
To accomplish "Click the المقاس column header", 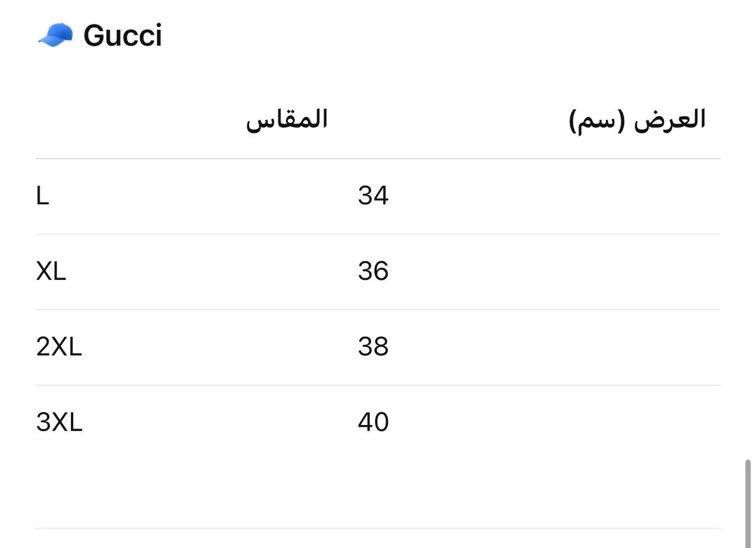I will [287, 119].
